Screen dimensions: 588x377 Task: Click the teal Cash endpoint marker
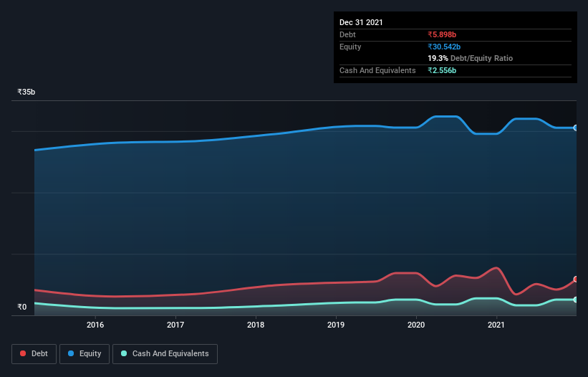(576, 300)
